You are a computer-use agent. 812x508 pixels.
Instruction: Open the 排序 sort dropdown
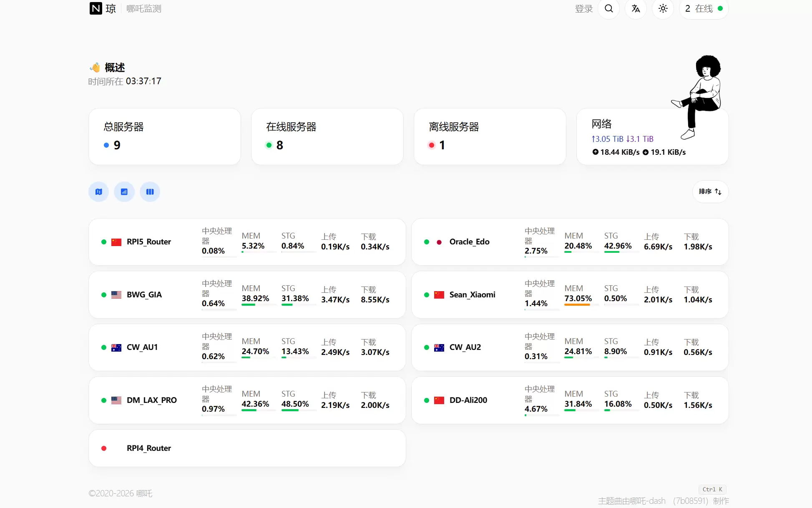coord(710,191)
